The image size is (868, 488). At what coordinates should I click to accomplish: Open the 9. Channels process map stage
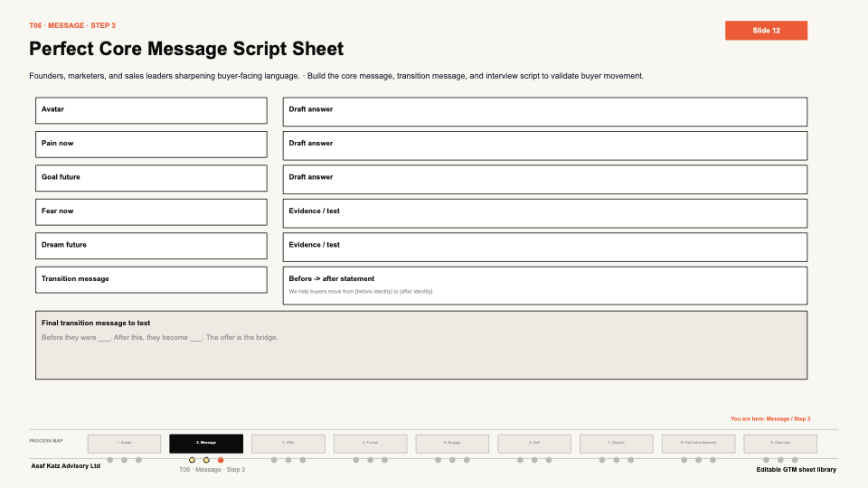(x=780, y=443)
